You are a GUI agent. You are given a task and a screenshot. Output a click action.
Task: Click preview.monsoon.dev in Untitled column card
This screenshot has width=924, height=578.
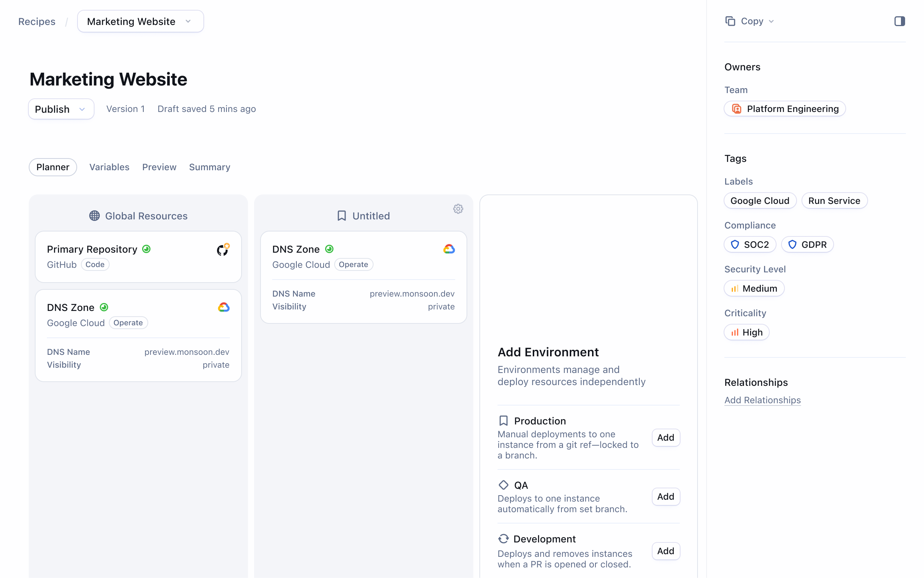coord(412,294)
